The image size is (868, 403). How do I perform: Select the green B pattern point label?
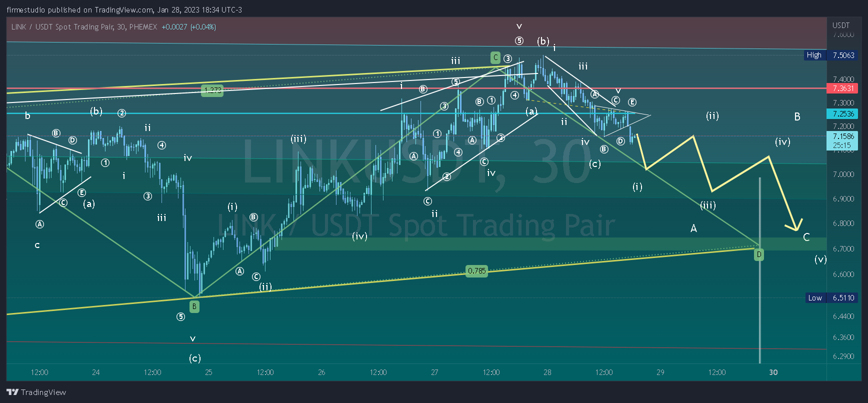[x=194, y=306]
